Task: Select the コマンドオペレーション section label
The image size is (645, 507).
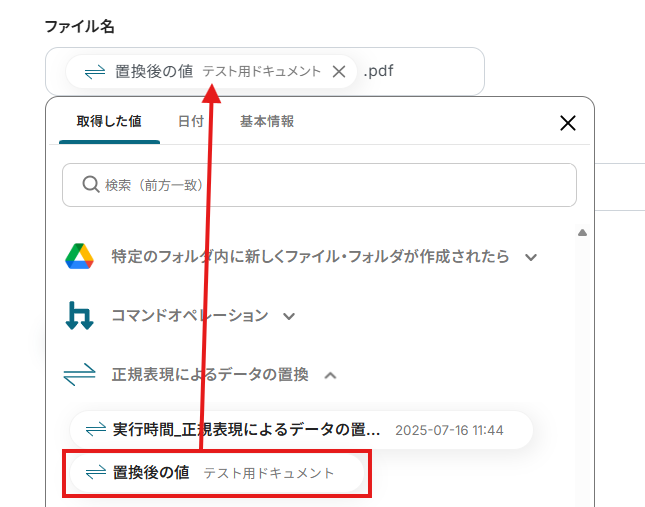Action: click(190, 315)
